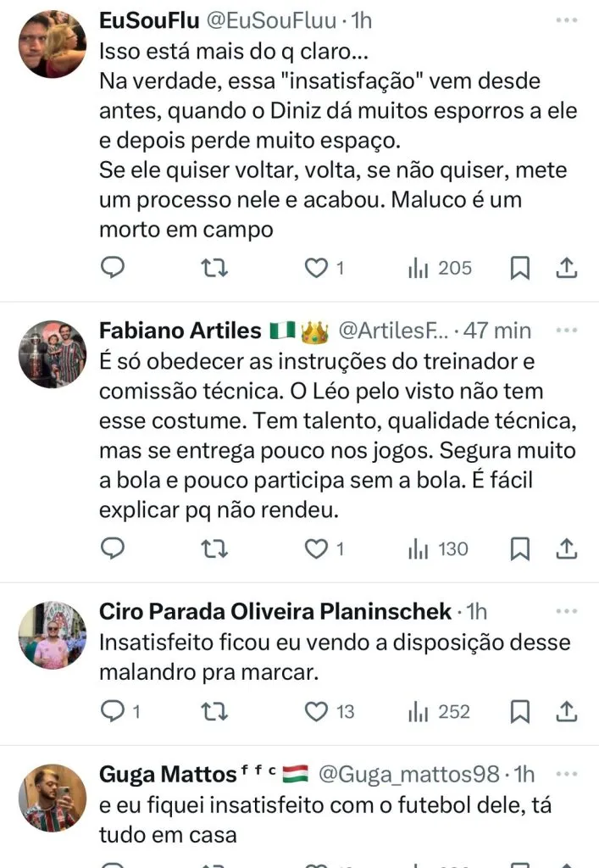Like Fabiano Artiles' tweet

pos(317,549)
